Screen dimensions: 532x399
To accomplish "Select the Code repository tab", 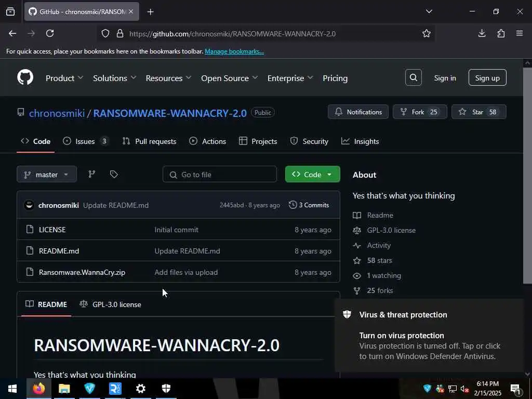I will point(36,141).
